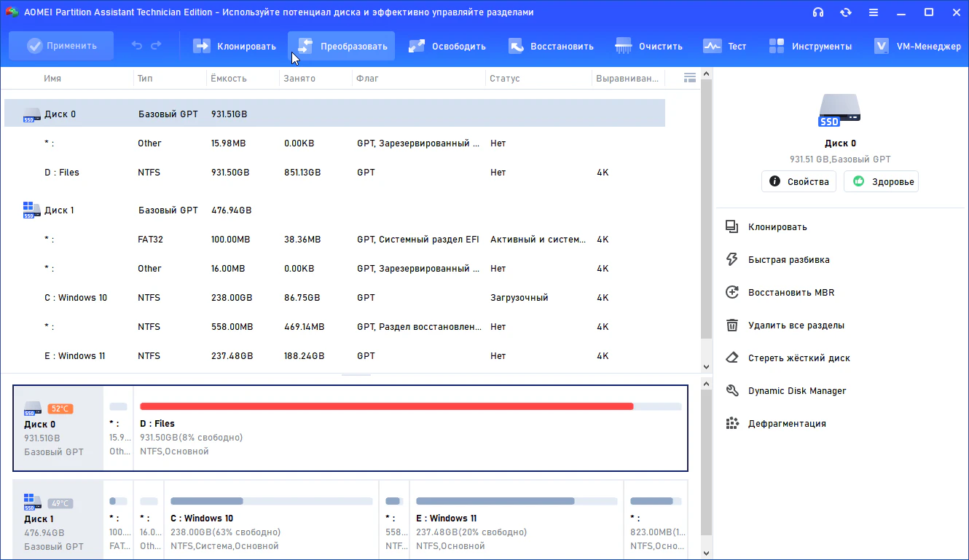Click the lightning icon for Быстрая разбивка
This screenshot has width=969, height=560.
pyautogui.click(x=733, y=260)
